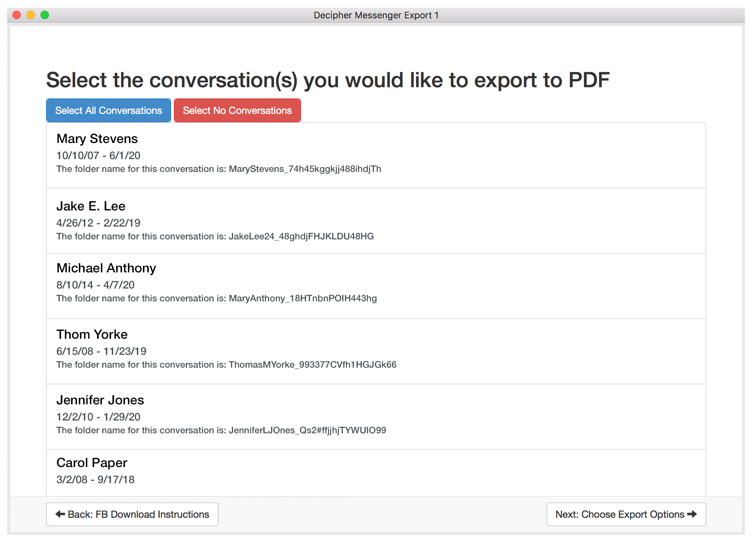Pick the Thom Yorke conversation
This screenshot has width=756, height=544.
(x=376, y=352)
